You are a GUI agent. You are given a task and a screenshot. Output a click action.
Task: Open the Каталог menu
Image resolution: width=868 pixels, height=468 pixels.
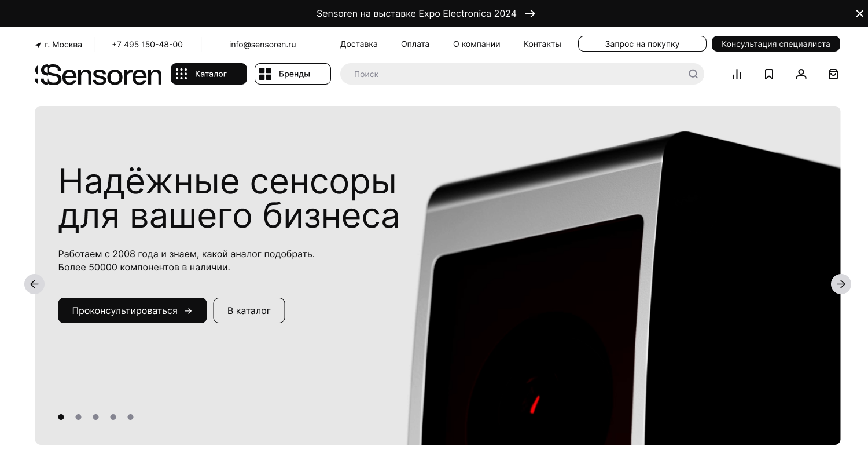click(x=209, y=74)
